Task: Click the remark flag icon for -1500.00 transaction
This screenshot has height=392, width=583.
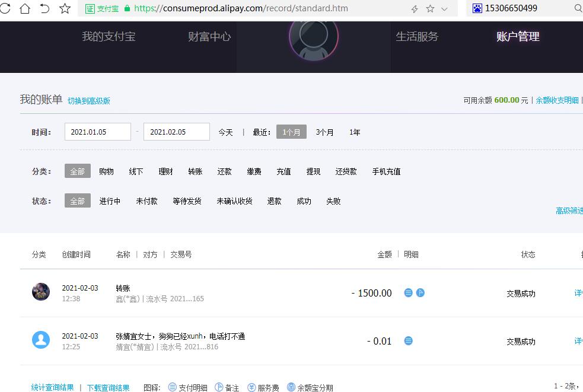Action: [x=420, y=293]
